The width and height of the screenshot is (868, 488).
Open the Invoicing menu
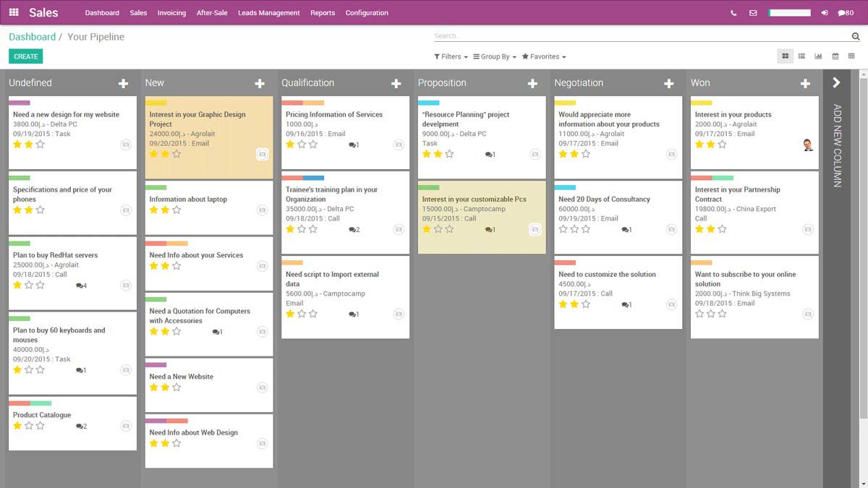(x=171, y=12)
